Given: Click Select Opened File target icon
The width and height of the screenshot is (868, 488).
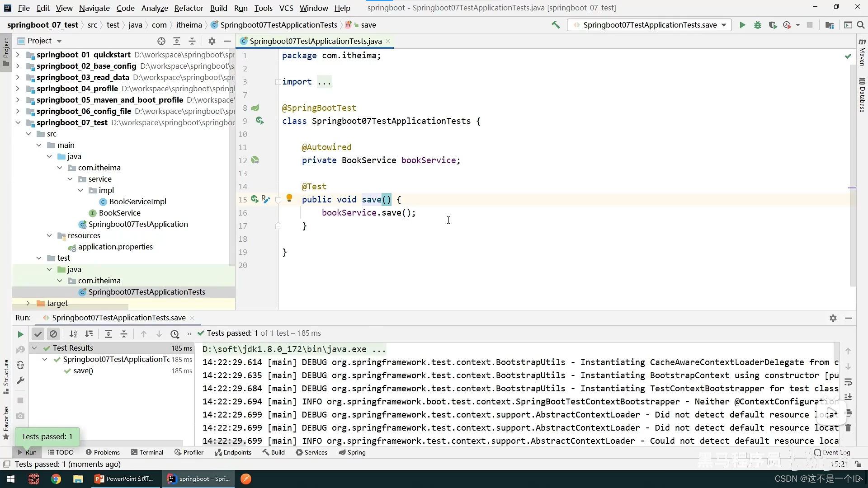Looking at the screenshot, I should click(x=161, y=41).
